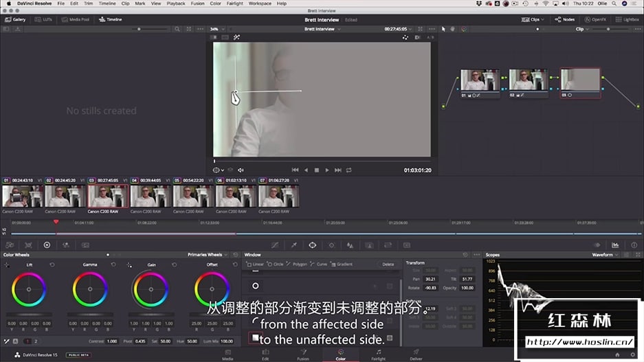The height and width of the screenshot is (362, 644).
Task: Play the clip forward
Action: pos(327,170)
